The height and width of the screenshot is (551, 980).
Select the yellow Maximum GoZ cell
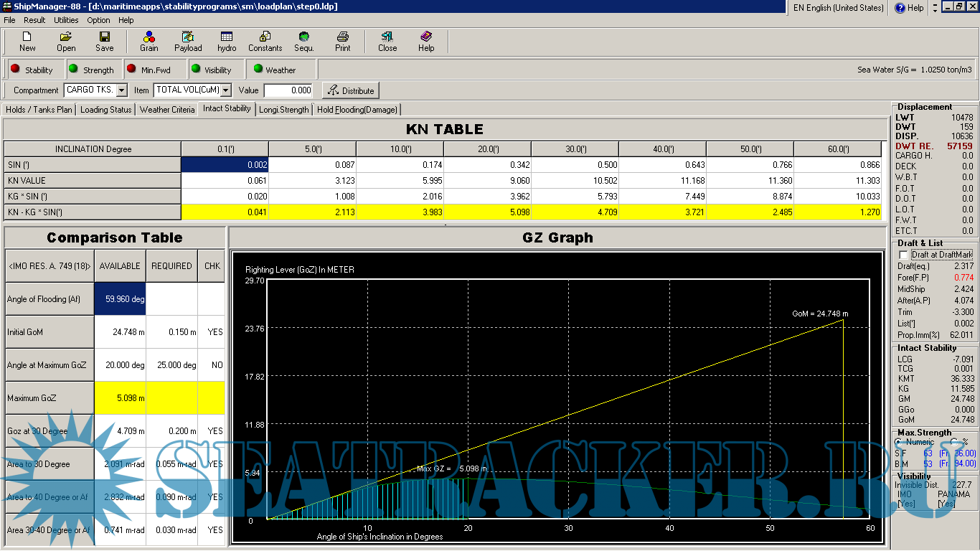click(x=120, y=398)
